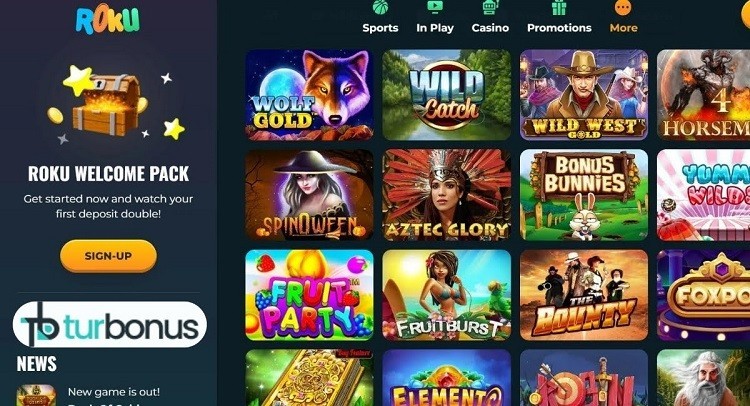This screenshot has width=750, height=406.
Task: Launch the Wolf Gold game
Action: 309,95
